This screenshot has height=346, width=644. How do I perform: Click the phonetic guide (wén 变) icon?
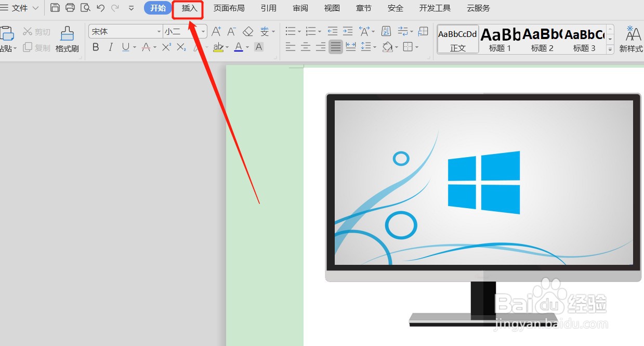(265, 32)
